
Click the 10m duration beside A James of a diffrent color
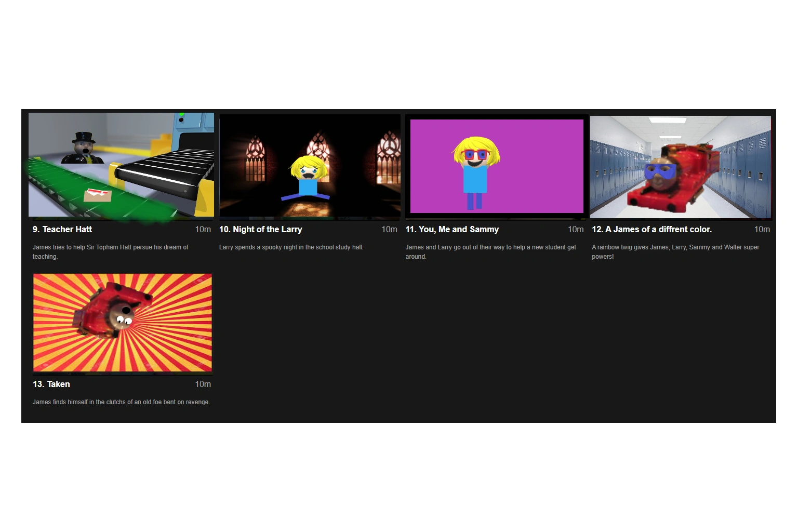(762, 230)
